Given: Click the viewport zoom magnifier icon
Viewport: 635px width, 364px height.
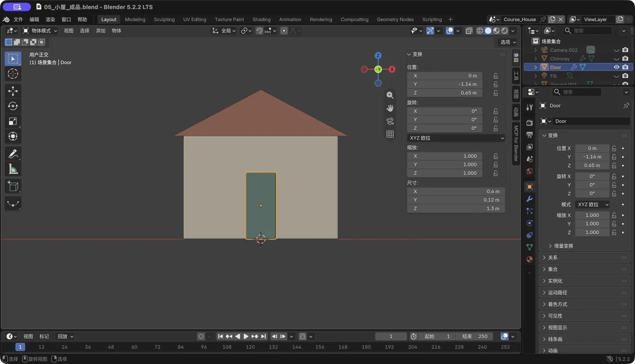Looking at the screenshot, I should tap(390, 95).
